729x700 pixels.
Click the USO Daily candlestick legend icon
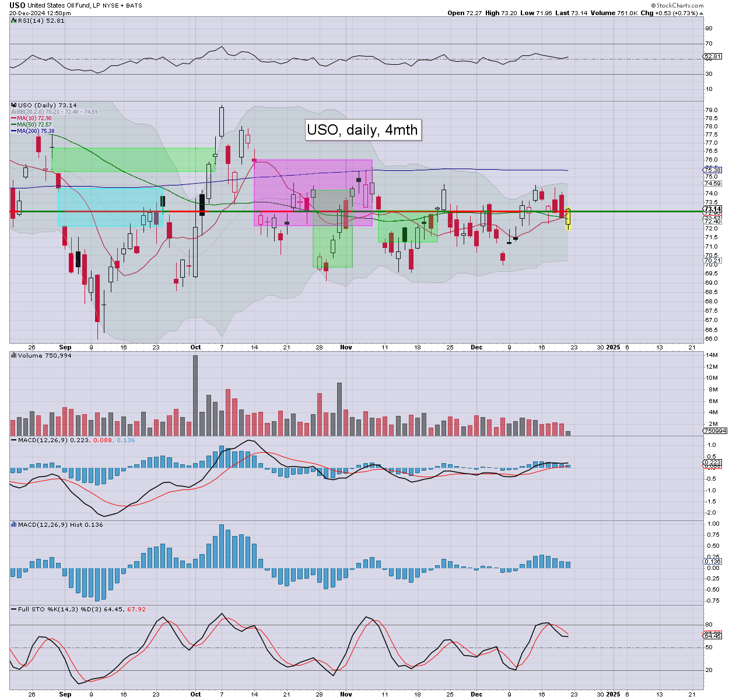pos(14,106)
